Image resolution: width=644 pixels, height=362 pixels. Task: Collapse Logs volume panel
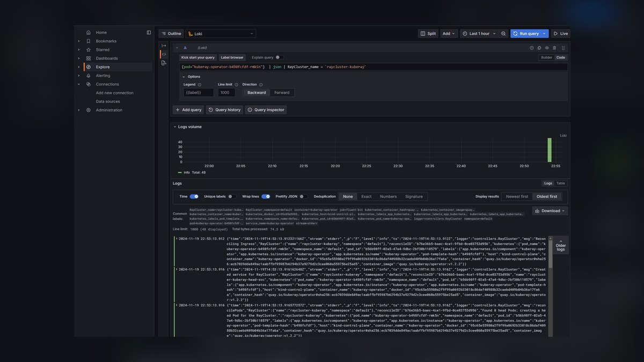(174, 127)
